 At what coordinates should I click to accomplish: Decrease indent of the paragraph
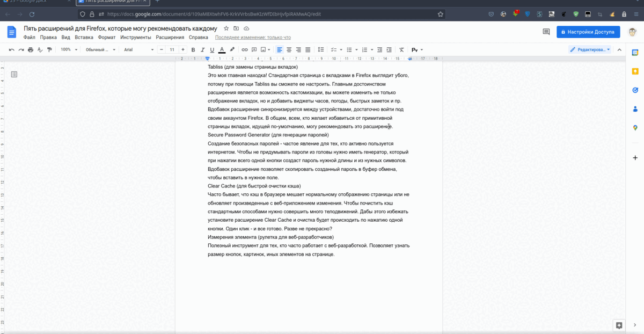pos(380,49)
